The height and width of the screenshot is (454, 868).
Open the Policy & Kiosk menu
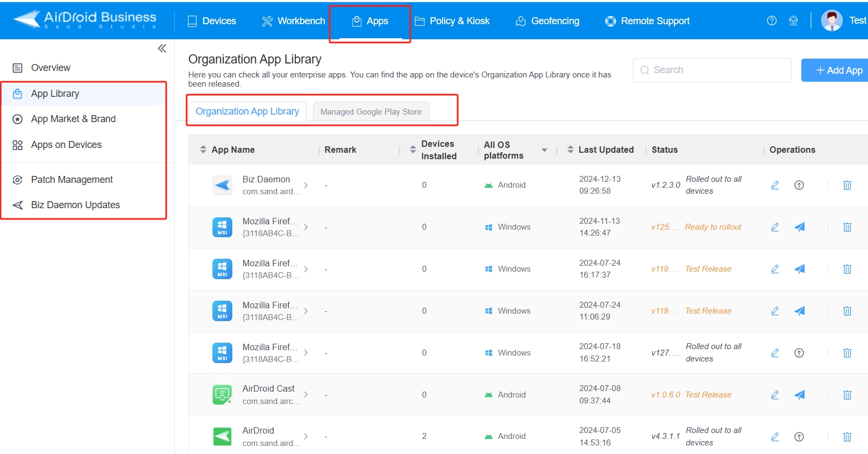pyautogui.click(x=452, y=21)
